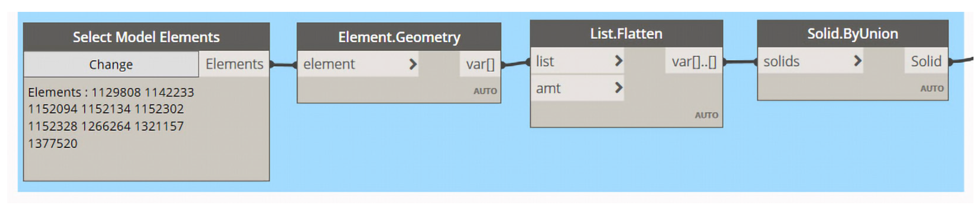Click the element input port chevron
980x213 pixels.
pos(413,64)
